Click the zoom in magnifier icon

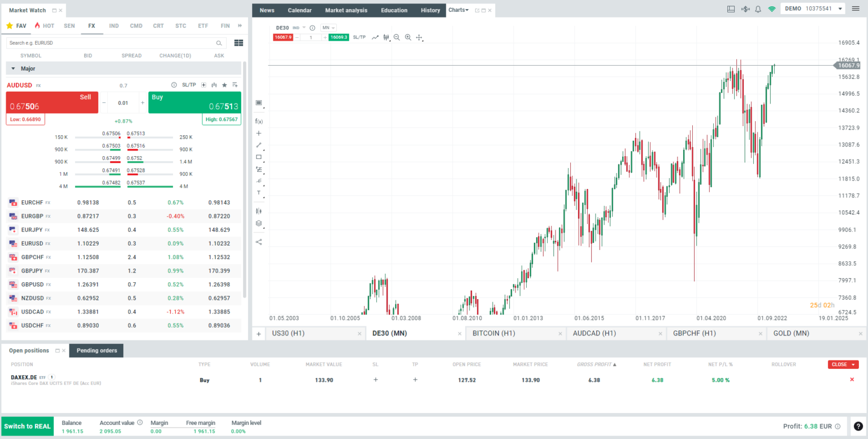pos(408,37)
